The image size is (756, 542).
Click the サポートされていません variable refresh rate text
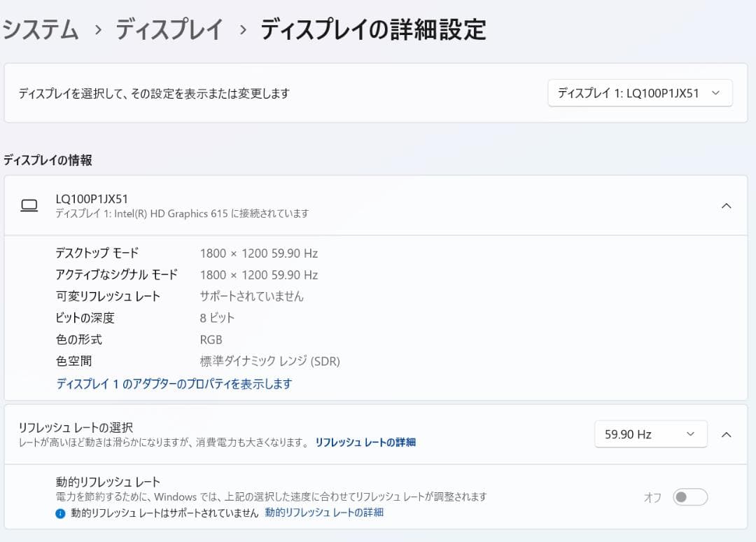click(x=251, y=296)
